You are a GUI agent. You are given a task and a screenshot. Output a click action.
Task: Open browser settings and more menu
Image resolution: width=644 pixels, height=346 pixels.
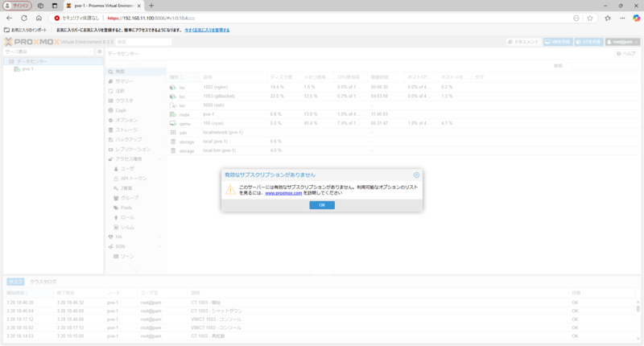[x=622, y=18]
